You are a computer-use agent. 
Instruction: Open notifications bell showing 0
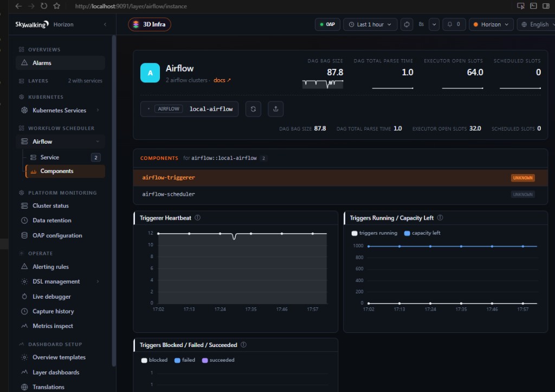(x=454, y=24)
